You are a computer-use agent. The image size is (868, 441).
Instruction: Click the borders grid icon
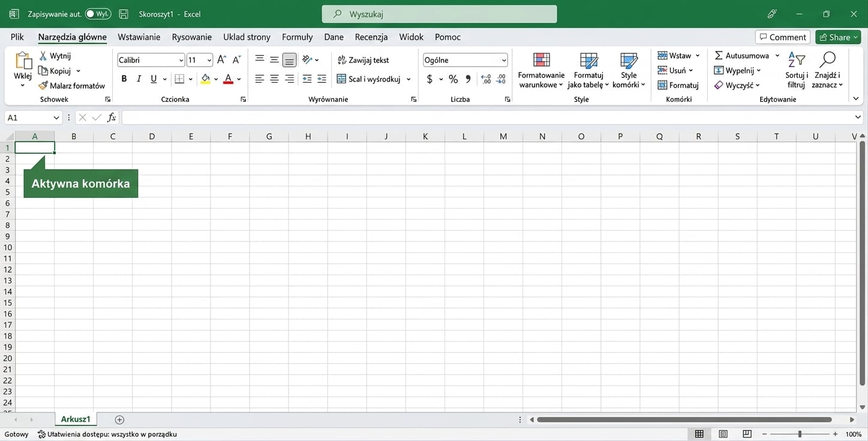tap(179, 79)
